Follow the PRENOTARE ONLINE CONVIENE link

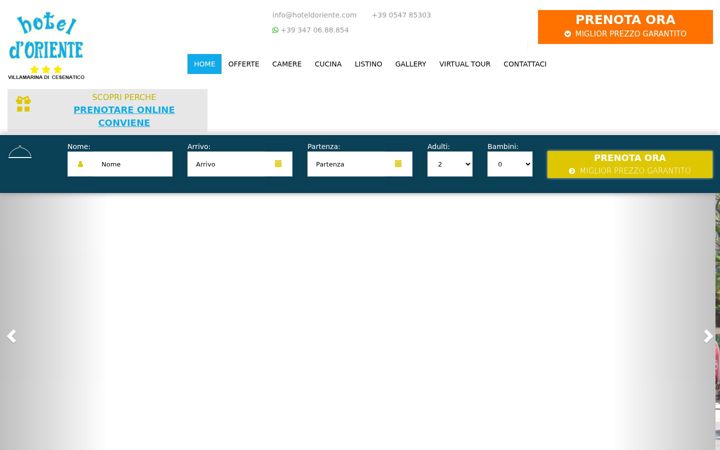pyautogui.click(x=124, y=116)
